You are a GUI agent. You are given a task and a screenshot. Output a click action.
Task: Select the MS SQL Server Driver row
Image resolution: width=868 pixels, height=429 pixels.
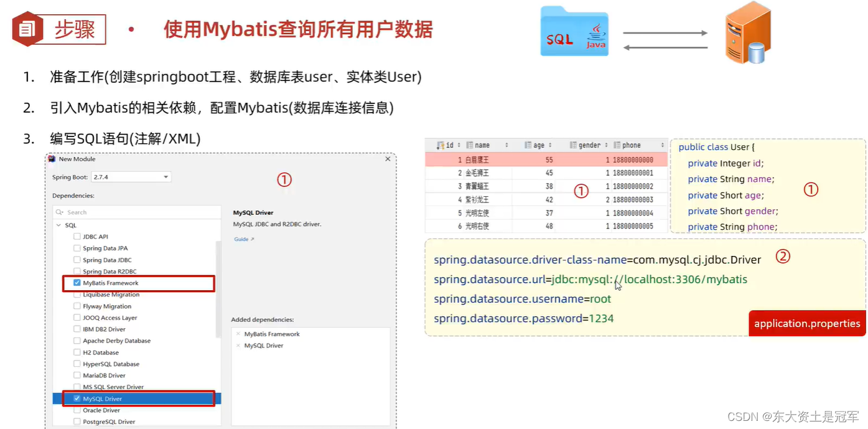[137, 387]
